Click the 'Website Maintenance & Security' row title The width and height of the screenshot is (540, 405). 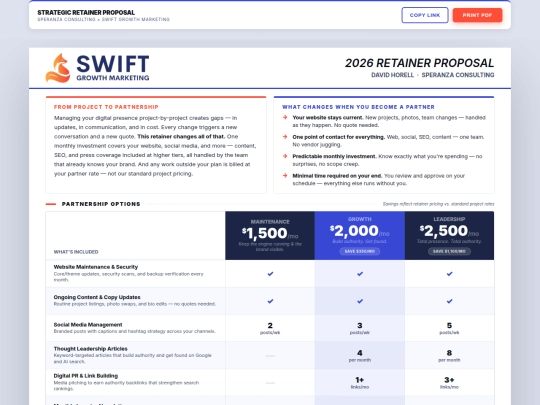[96, 267]
